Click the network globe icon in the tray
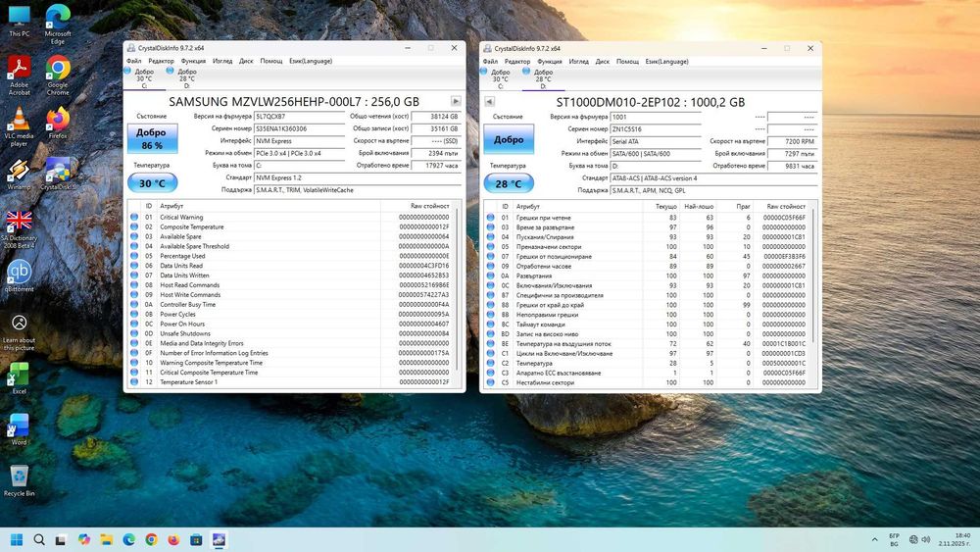 pos(913,539)
